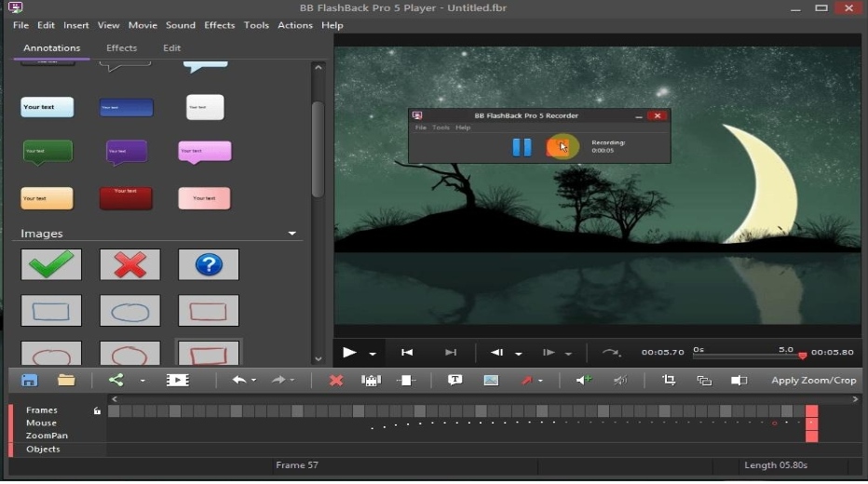The height and width of the screenshot is (484, 868).
Task: Click the pause button in Recorder window
Action: 522,147
